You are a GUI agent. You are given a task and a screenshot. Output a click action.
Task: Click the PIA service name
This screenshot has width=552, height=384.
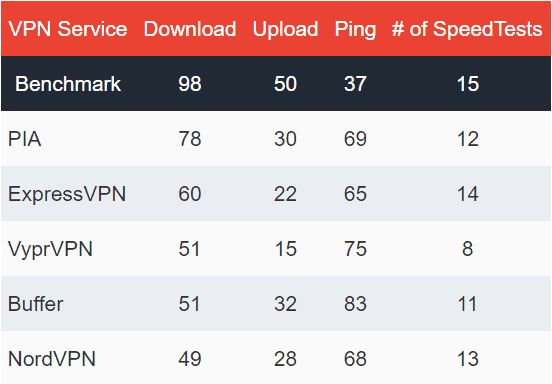pos(25,139)
